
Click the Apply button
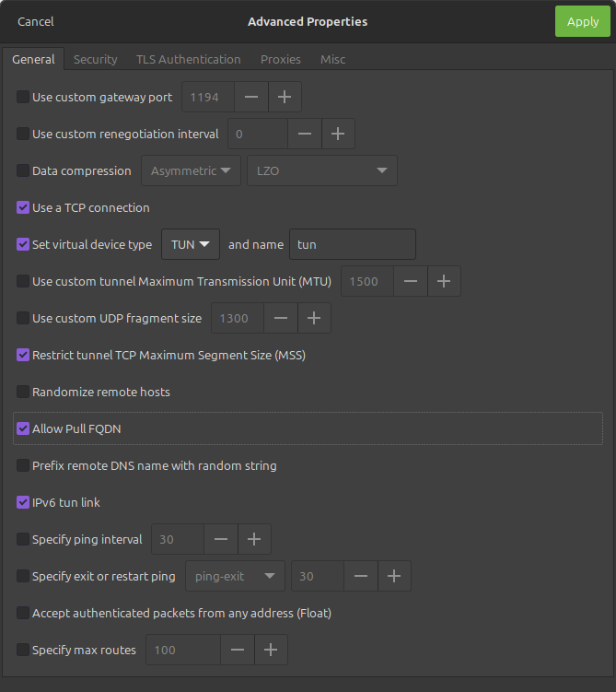point(582,21)
